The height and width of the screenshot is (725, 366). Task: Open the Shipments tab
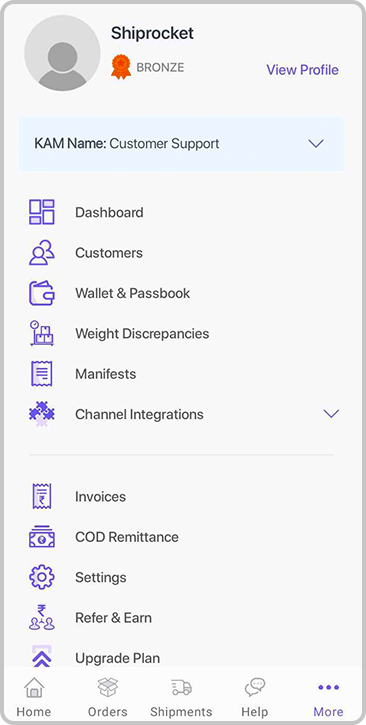[181, 696]
